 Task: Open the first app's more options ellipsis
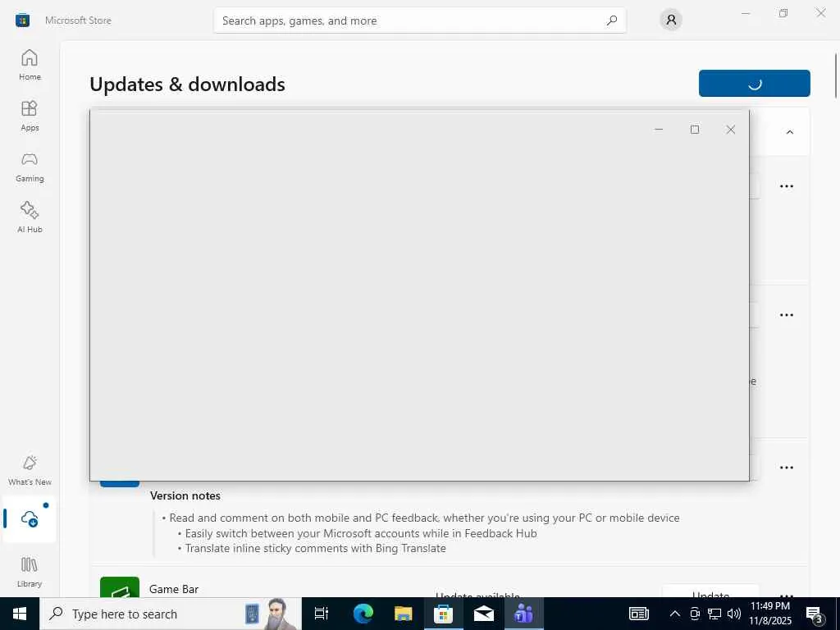click(787, 186)
